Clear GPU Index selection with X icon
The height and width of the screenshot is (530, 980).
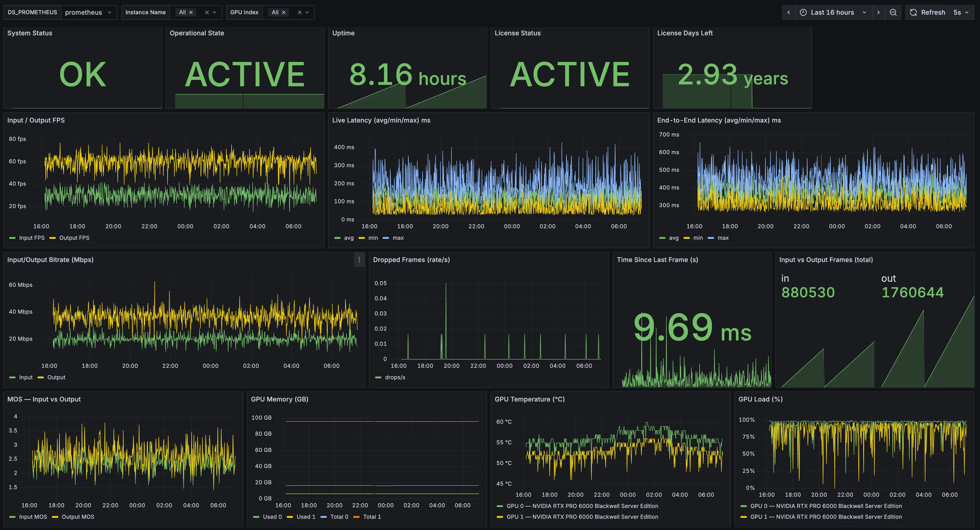pos(300,13)
